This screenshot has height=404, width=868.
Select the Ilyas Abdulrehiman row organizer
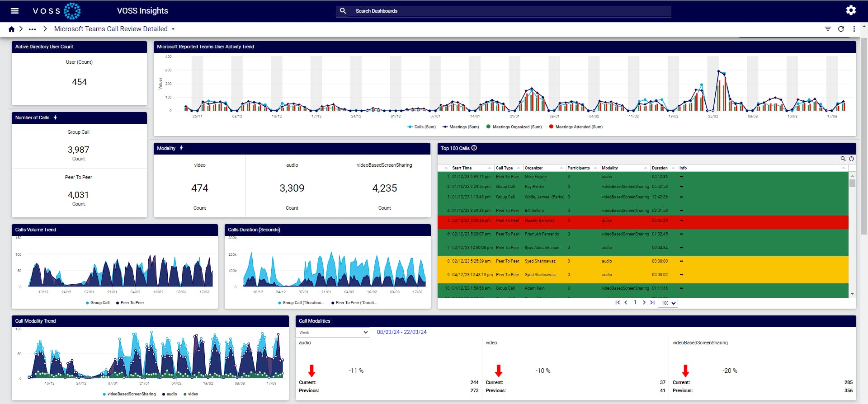542,248
